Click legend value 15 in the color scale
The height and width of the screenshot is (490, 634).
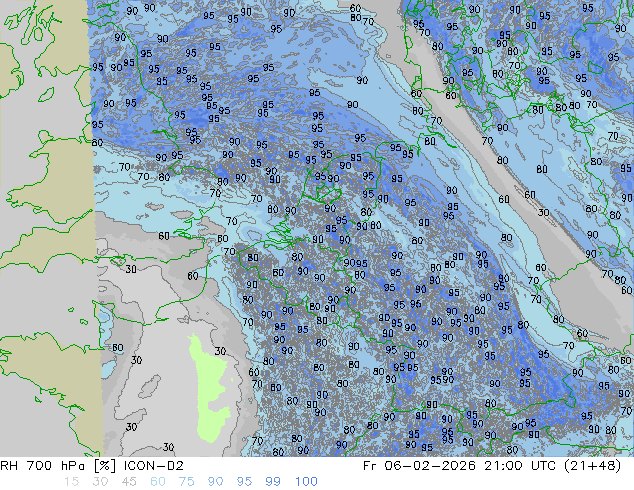point(71,482)
